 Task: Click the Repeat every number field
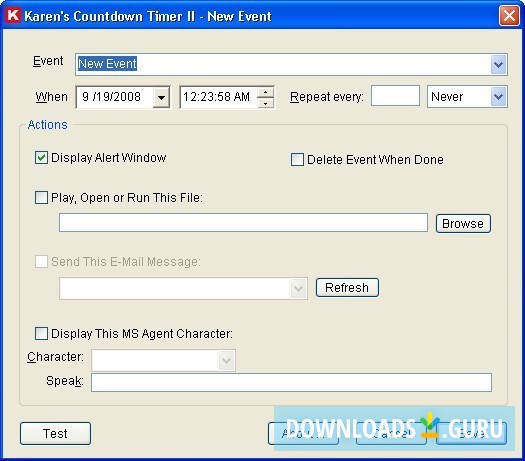[395, 96]
